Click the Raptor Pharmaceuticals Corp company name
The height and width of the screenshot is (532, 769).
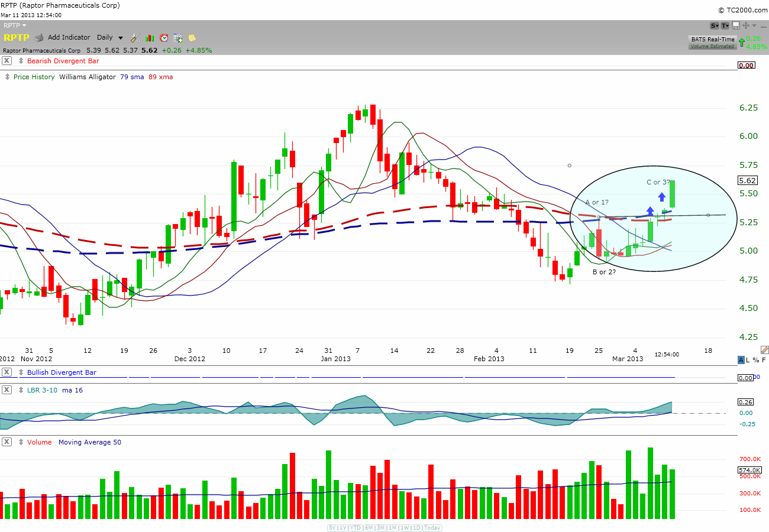(41, 50)
